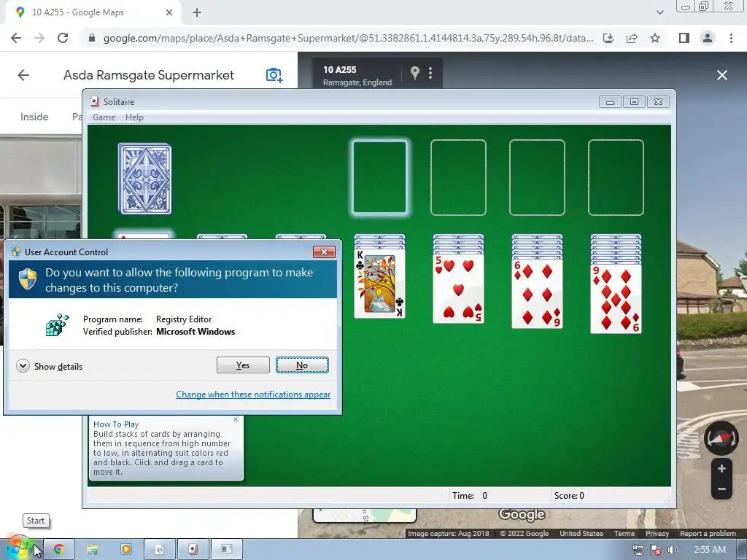Image resolution: width=747 pixels, height=560 pixels.
Task: Dismiss the How To Play tip
Action: (236, 419)
